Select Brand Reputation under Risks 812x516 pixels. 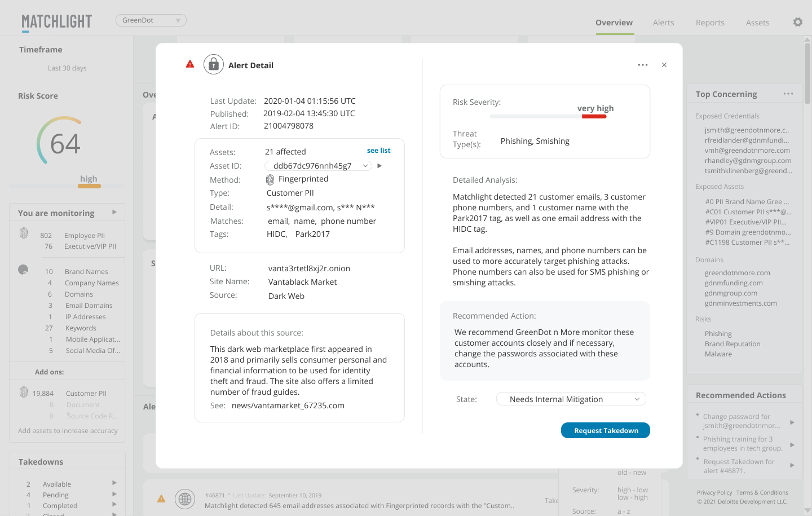pos(732,344)
